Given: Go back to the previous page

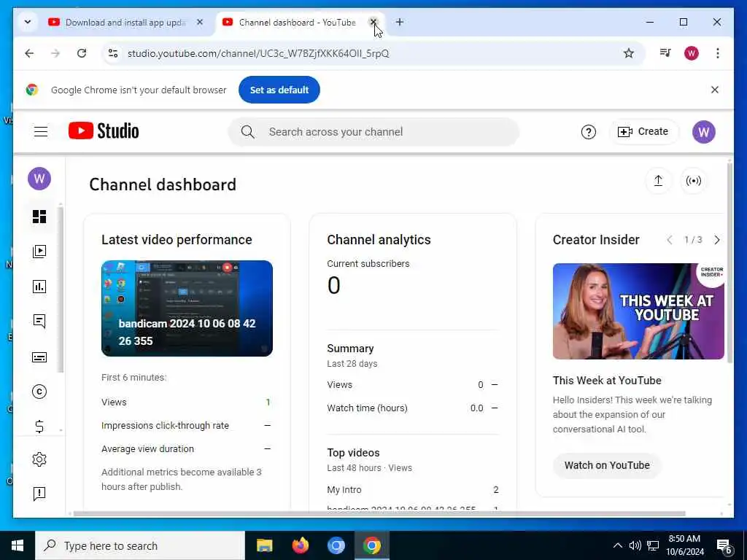Looking at the screenshot, I should [29, 53].
